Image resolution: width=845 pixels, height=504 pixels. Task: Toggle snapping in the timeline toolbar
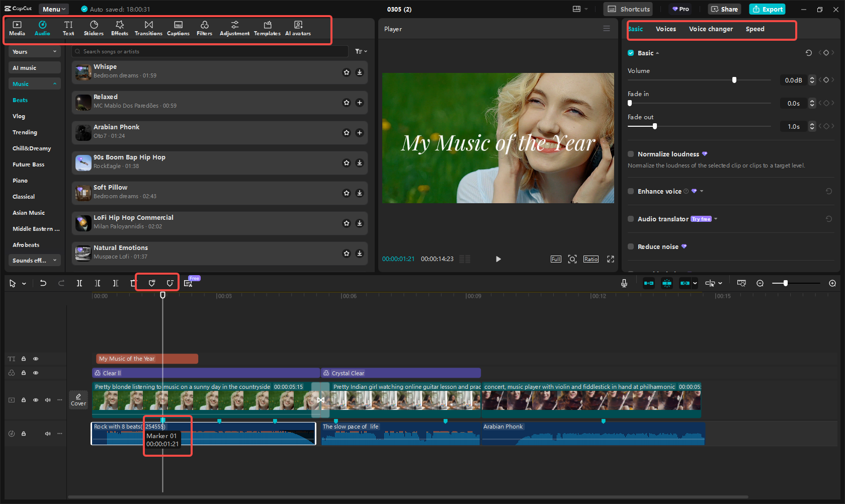pyautogui.click(x=667, y=283)
